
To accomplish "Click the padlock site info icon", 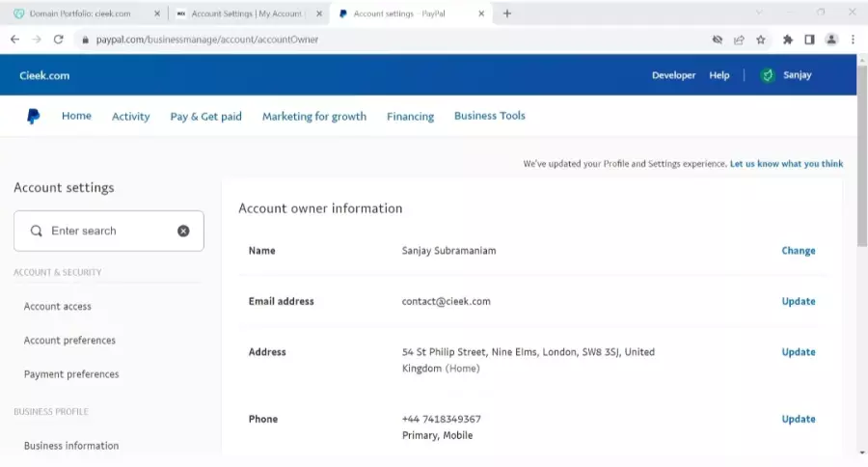I will coord(85,40).
